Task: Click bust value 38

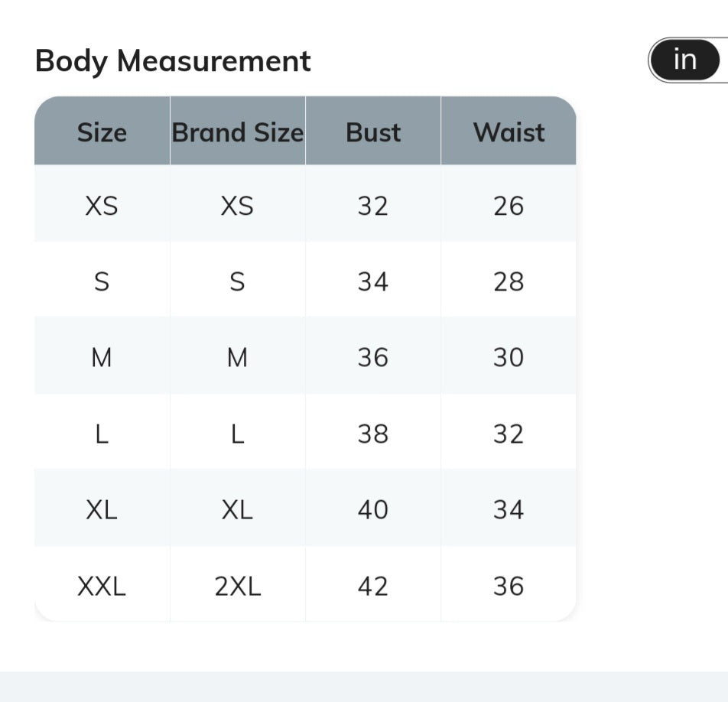Action: coord(373,432)
